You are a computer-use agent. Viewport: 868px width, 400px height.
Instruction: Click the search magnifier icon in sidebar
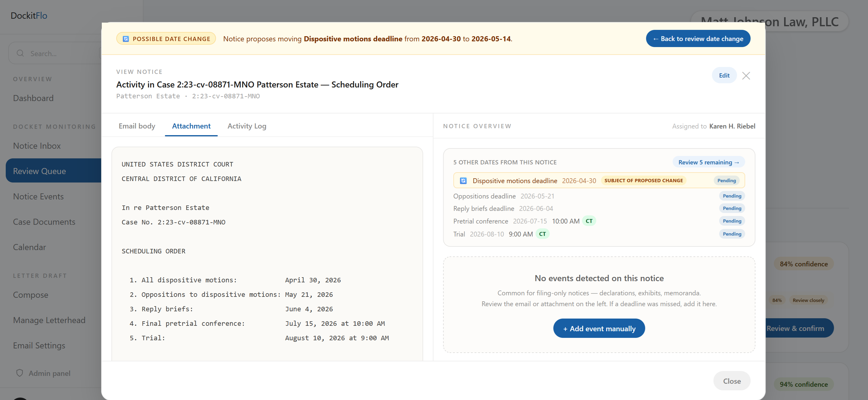(x=20, y=53)
